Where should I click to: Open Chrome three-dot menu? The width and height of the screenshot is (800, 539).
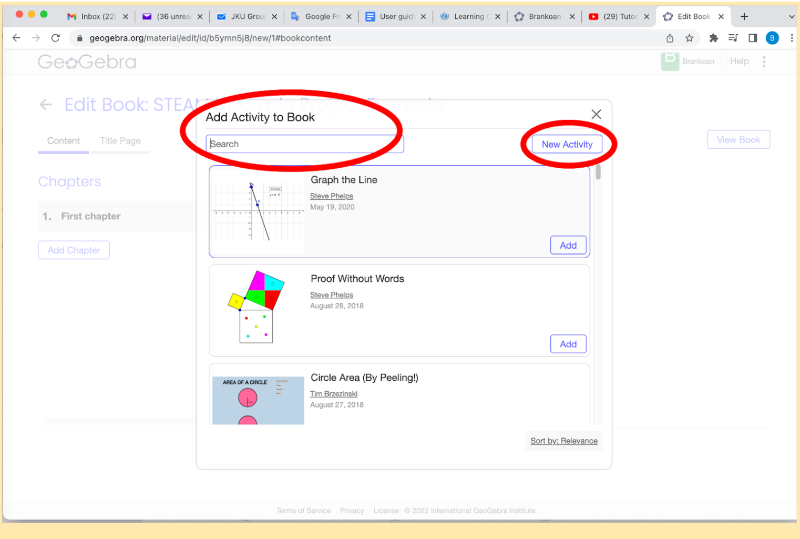(791, 38)
